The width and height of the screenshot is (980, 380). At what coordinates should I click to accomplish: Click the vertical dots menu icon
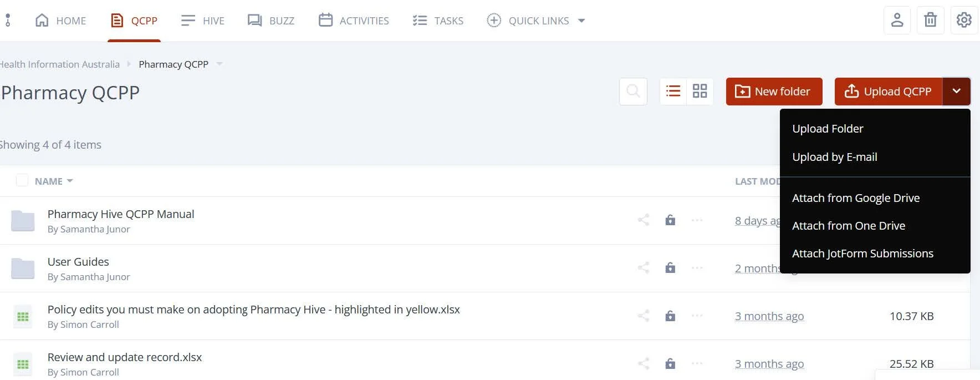tap(8, 21)
